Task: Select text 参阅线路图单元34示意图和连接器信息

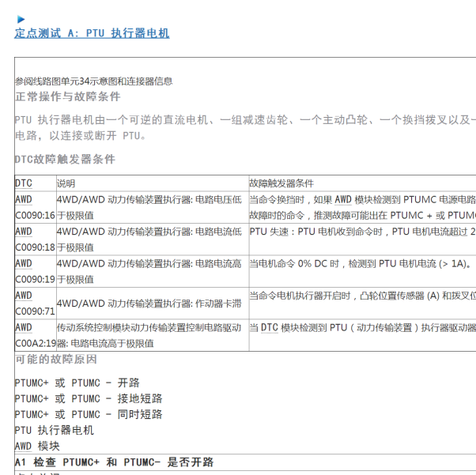Action: [94, 81]
